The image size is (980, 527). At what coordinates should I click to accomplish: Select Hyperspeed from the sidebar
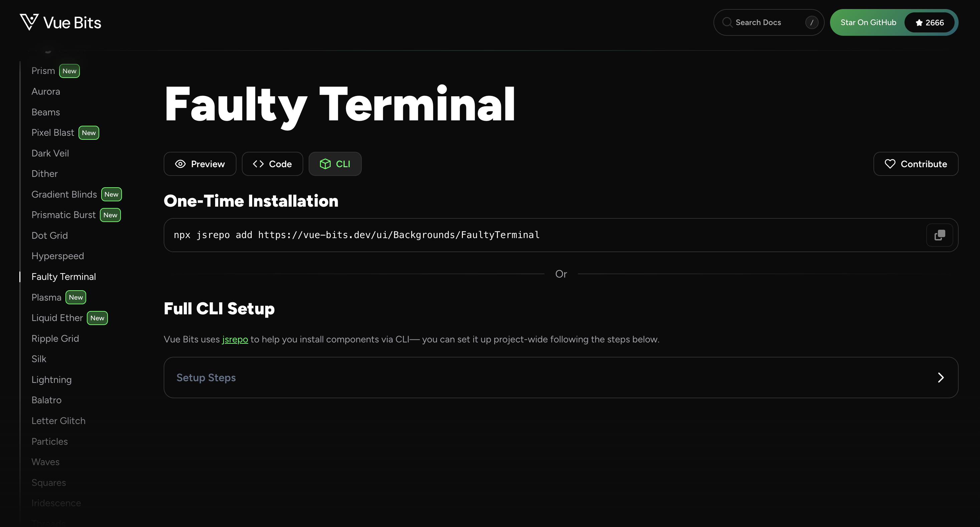coord(58,256)
